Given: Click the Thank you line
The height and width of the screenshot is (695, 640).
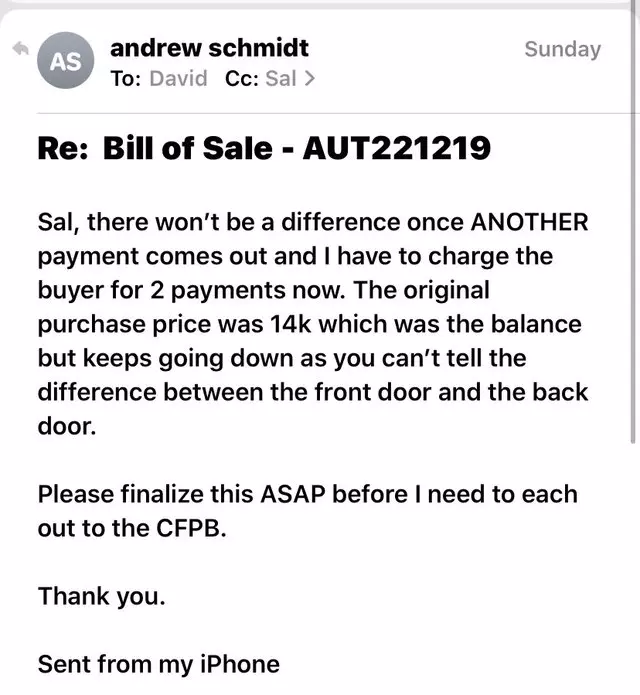Looking at the screenshot, I should coord(101,596).
